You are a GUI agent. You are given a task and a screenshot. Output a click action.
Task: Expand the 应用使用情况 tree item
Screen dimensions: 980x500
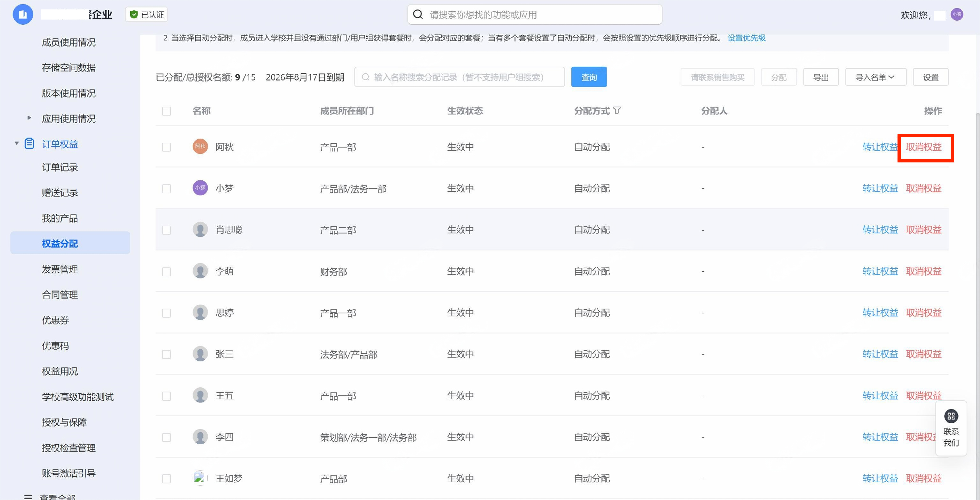coord(29,118)
